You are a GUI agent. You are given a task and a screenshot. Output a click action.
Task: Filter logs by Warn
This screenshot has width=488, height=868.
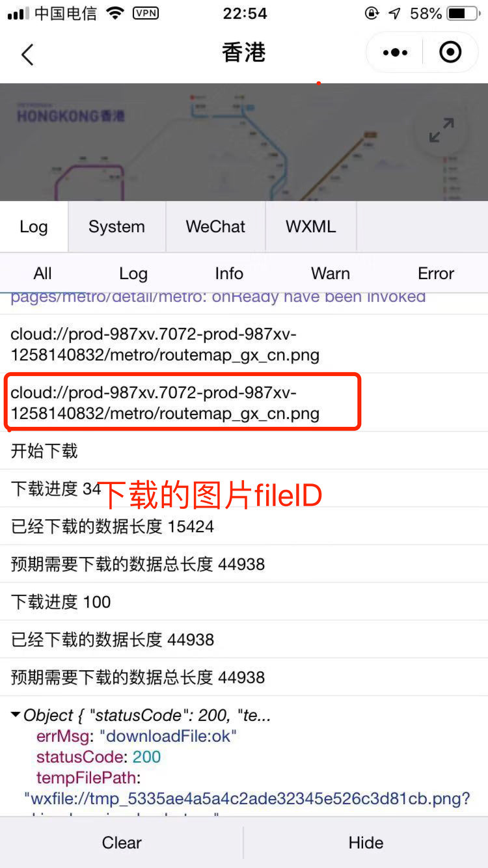point(331,273)
